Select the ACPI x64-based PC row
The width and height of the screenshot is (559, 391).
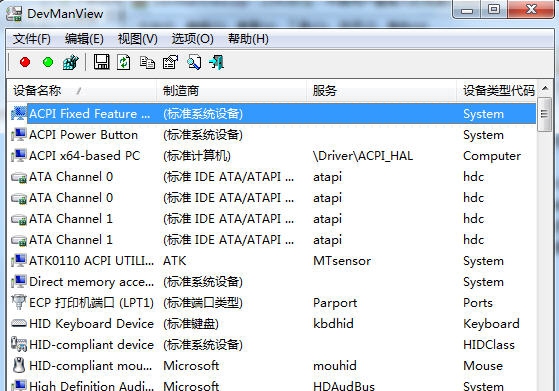(x=272, y=156)
